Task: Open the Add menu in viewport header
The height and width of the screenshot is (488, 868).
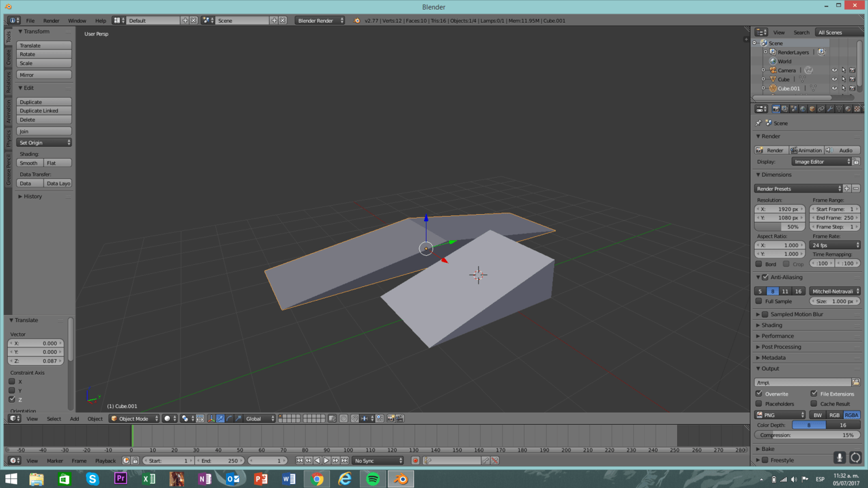Action: [x=74, y=418]
